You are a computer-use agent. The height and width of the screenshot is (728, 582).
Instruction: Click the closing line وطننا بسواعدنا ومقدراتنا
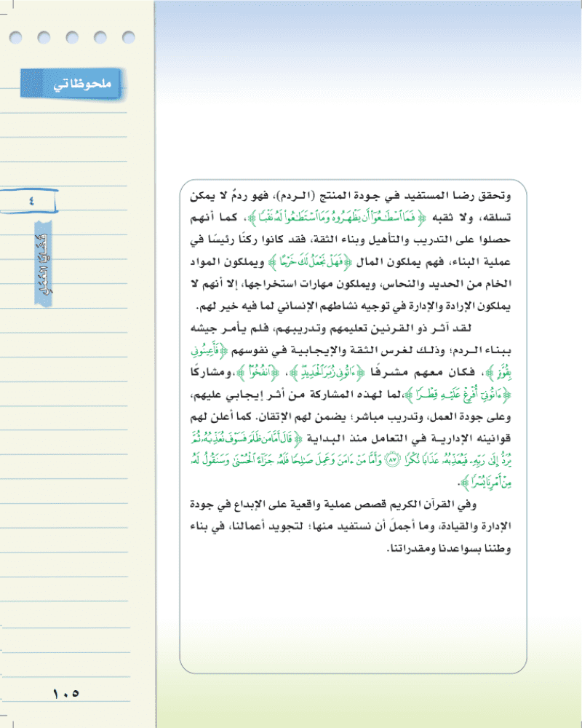pyautogui.click(x=448, y=548)
